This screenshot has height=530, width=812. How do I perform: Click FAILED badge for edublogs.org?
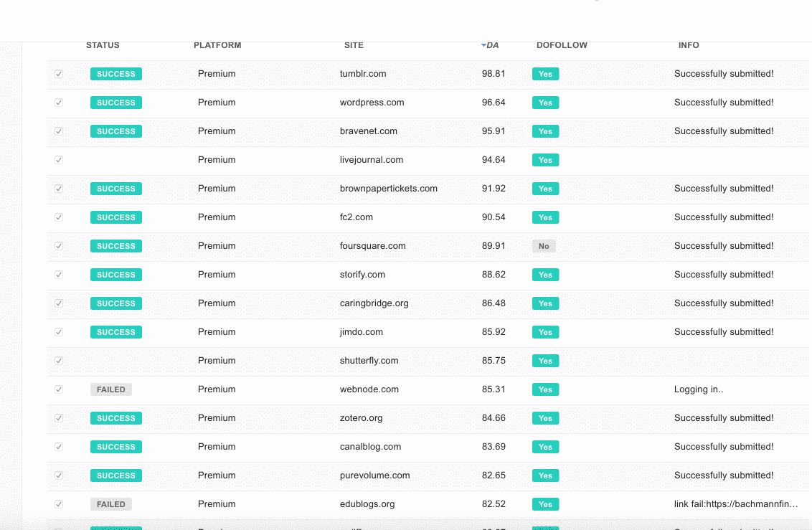click(x=110, y=504)
